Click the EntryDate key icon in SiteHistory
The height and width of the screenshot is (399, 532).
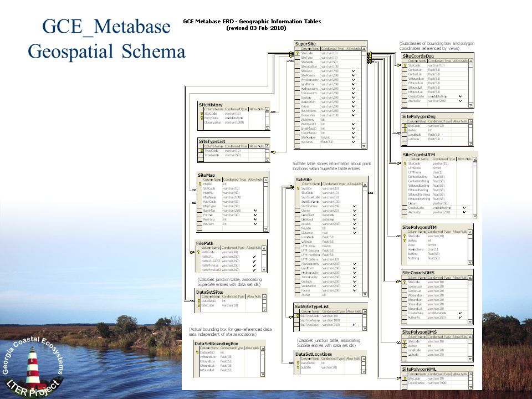point(202,118)
